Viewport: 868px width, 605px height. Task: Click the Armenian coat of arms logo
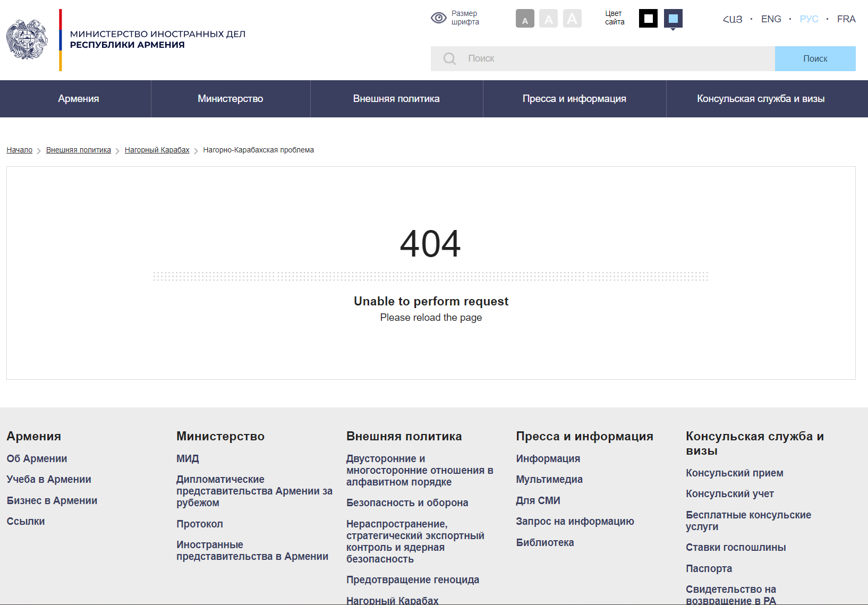click(x=27, y=40)
